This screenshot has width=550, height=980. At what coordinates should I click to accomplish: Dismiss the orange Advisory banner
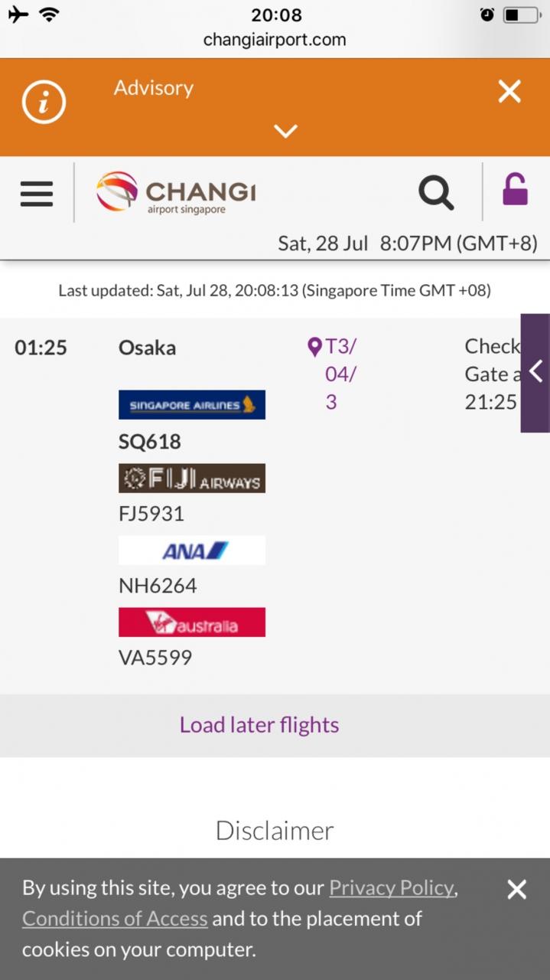pos(509,92)
